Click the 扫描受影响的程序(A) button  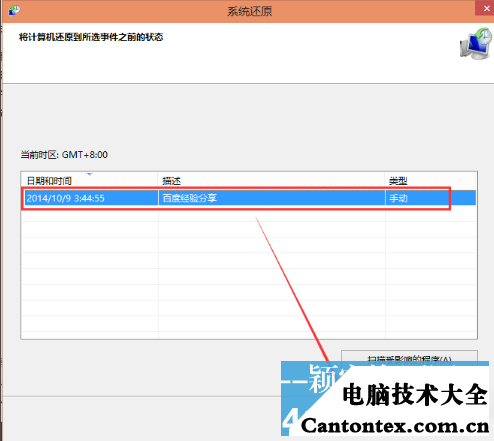(409, 356)
